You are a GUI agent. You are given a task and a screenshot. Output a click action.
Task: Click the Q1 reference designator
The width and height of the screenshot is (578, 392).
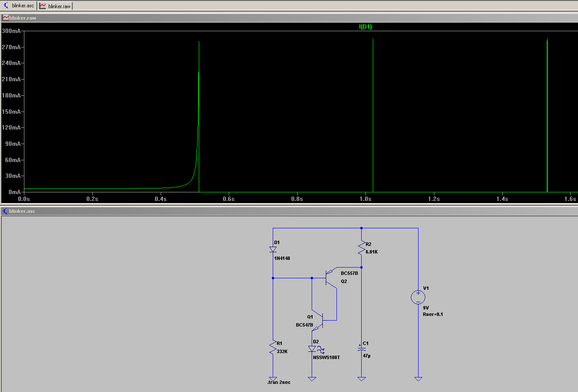[310, 317]
